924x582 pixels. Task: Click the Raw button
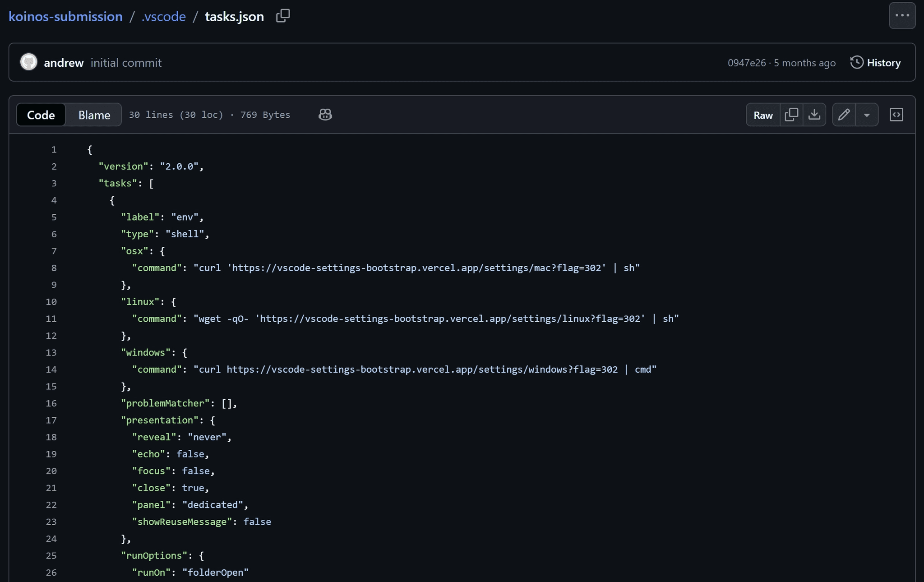[762, 115]
